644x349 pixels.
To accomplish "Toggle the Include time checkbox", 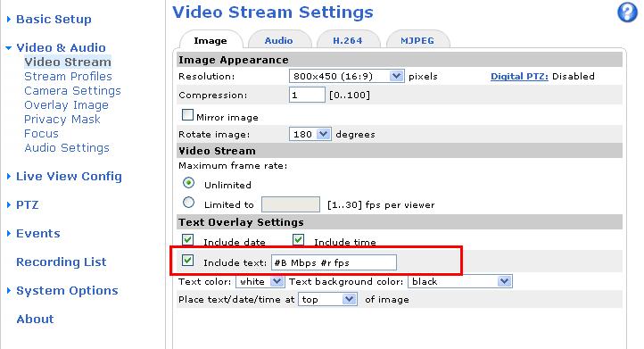I will [x=298, y=239].
